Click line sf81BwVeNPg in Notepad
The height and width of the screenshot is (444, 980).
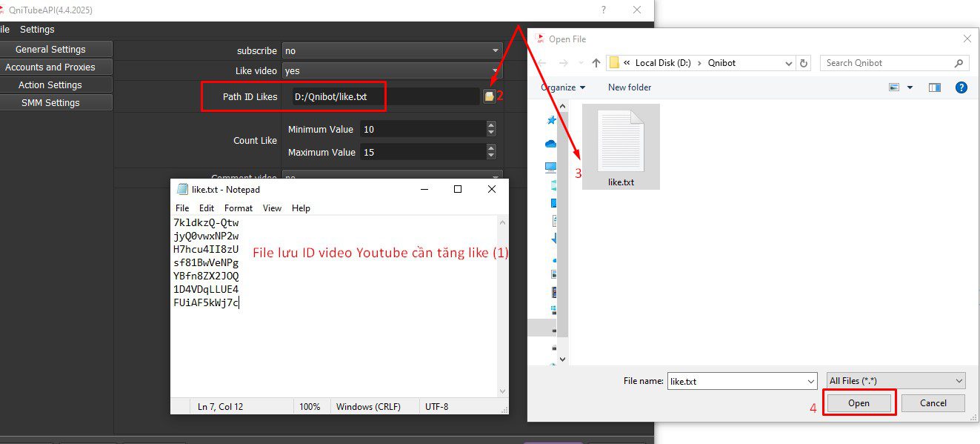pos(206,262)
